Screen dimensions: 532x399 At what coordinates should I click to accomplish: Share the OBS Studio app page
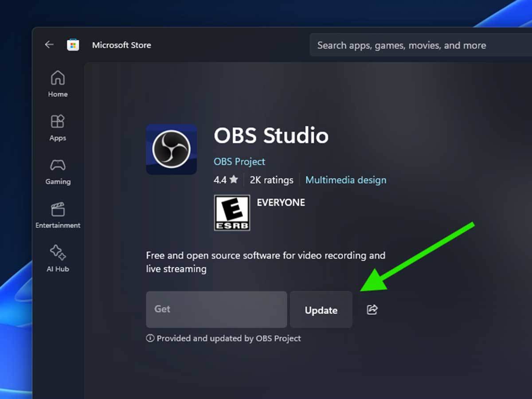[x=372, y=309]
